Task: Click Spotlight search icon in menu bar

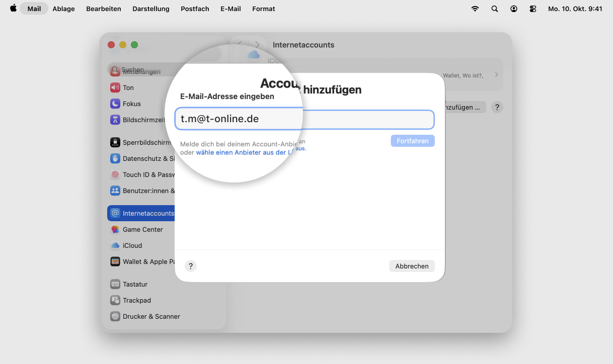Action: tap(495, 9)
